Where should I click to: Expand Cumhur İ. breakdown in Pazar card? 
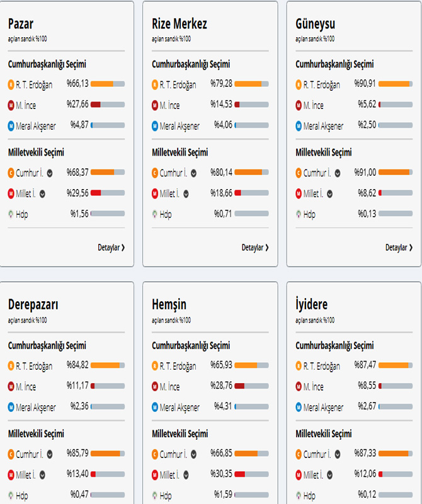click(50, 173)
